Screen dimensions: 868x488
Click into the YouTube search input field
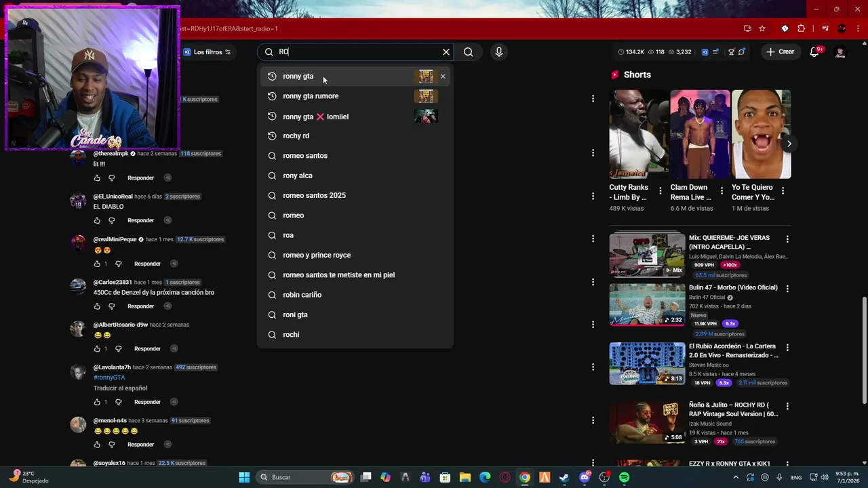tap(356, 52)
